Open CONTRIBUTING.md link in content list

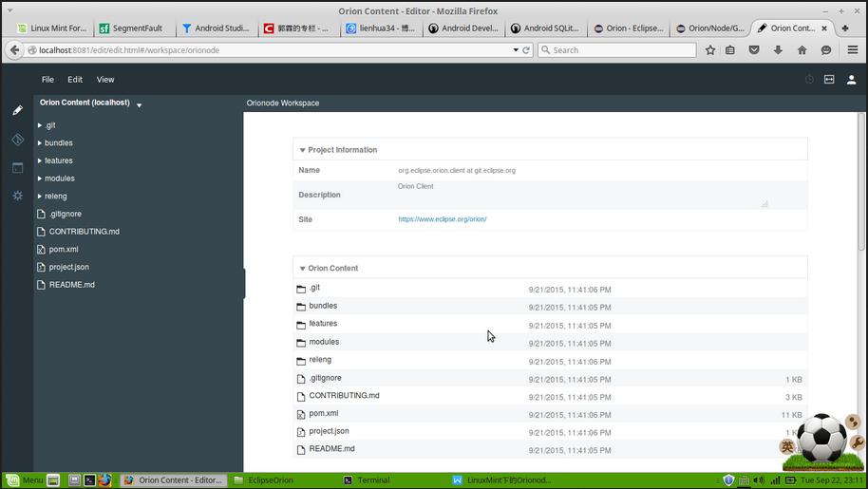(344, 396)
